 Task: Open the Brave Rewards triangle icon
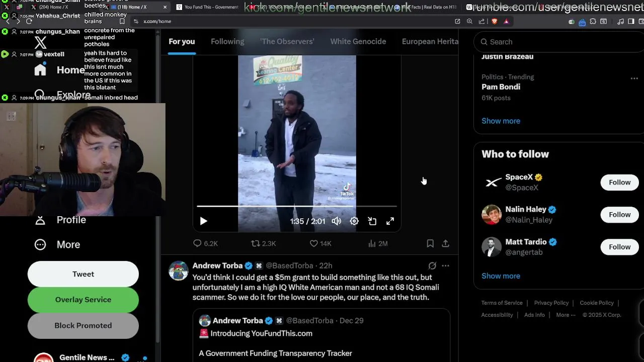506,21
